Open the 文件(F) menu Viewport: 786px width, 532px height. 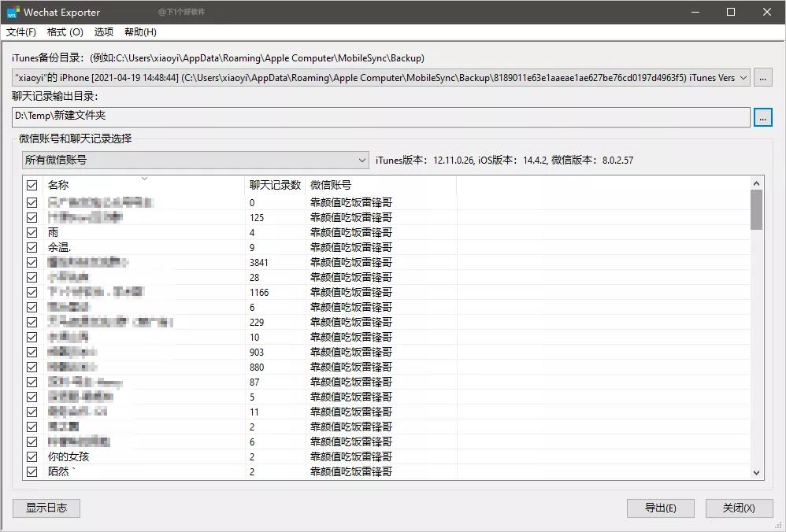(20, 32)
